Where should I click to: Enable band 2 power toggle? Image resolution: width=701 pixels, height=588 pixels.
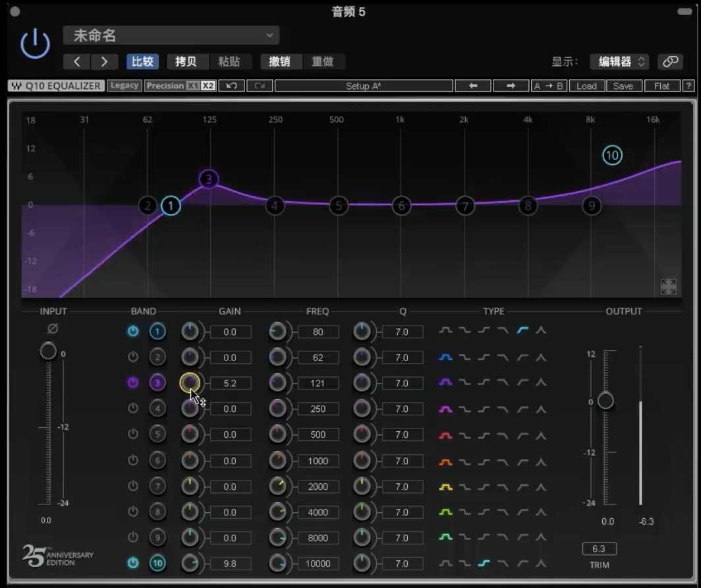133,357
